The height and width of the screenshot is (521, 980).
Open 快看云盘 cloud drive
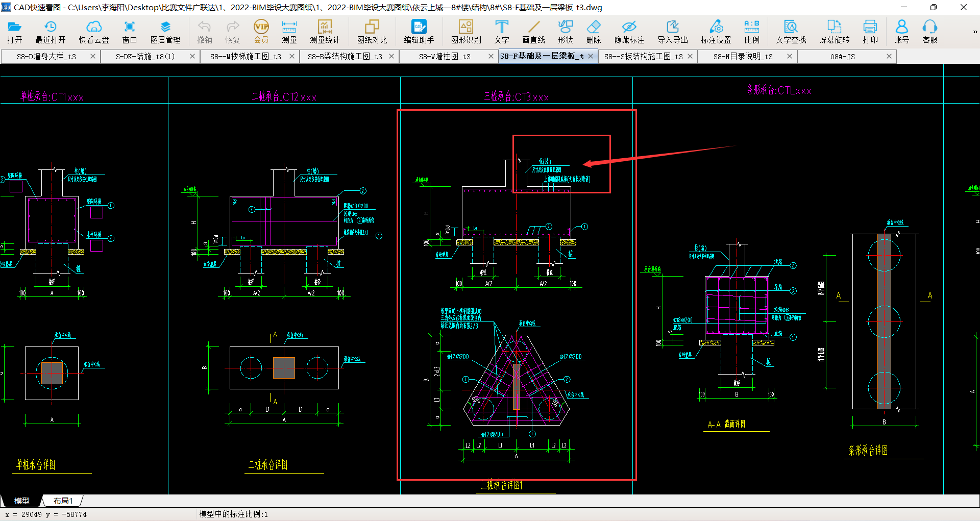click(94, 32)
